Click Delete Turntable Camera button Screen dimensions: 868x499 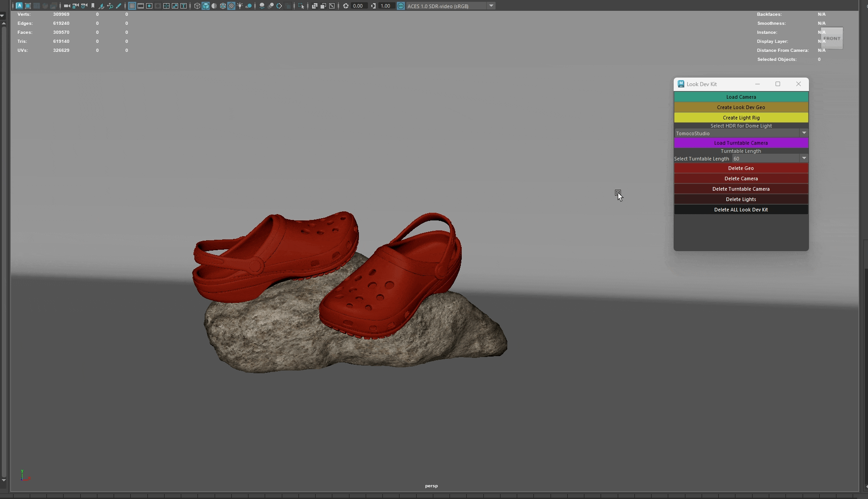[741, 189]
